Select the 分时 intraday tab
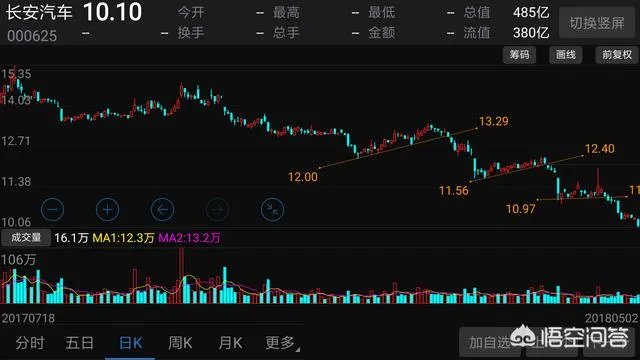The width and height of the screenshot is (640, 360). click(30, 343)
